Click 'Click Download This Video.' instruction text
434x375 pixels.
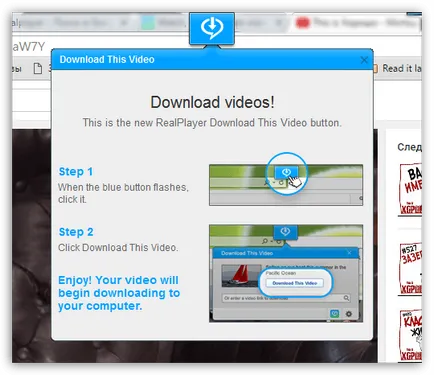pos(118,248)
